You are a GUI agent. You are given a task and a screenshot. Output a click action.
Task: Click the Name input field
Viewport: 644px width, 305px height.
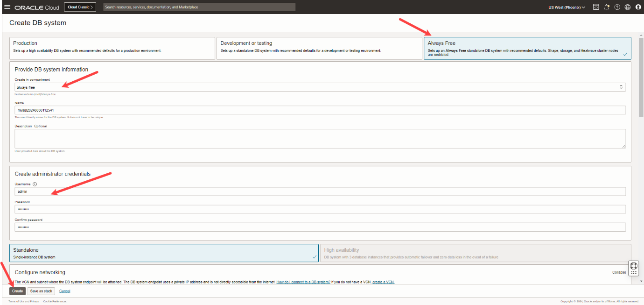[x=320, y=110]
